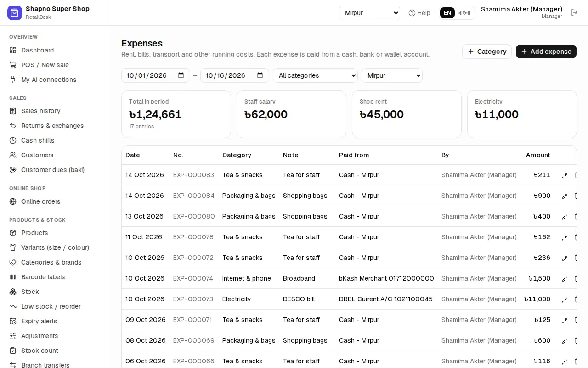Edit expense EXP-000084 with pencil icon
588x368 pixels.
[565, 196]
